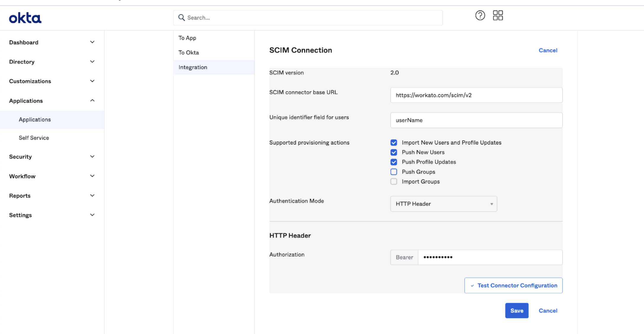Viewport: 644px width, 334px height.
Task: Switch to the To Okta tab
Action: [189, 53]
